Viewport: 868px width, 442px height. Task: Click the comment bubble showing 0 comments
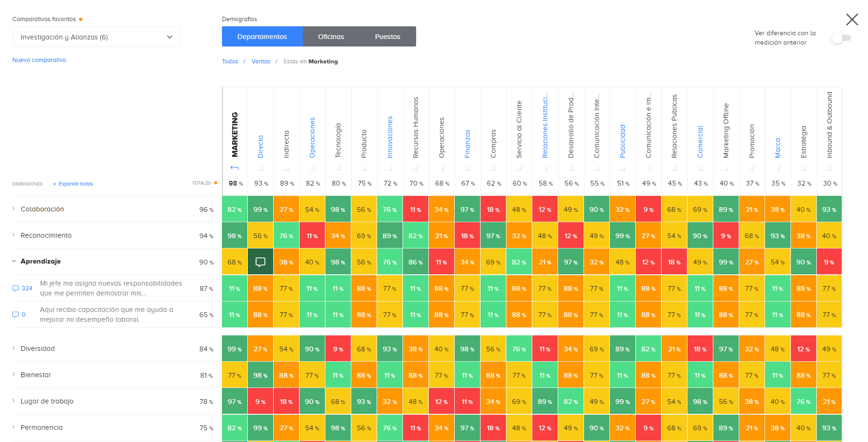click(16, 314)
